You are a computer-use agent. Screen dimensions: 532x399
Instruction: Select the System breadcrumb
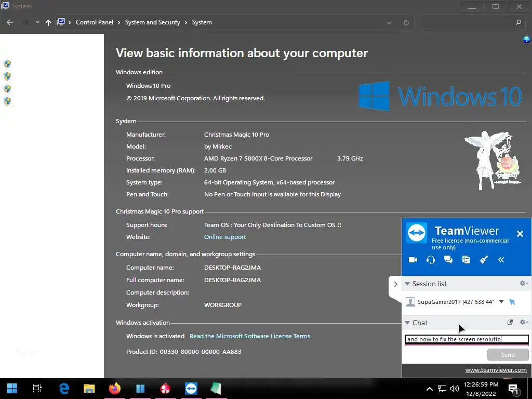coord(202,22)
